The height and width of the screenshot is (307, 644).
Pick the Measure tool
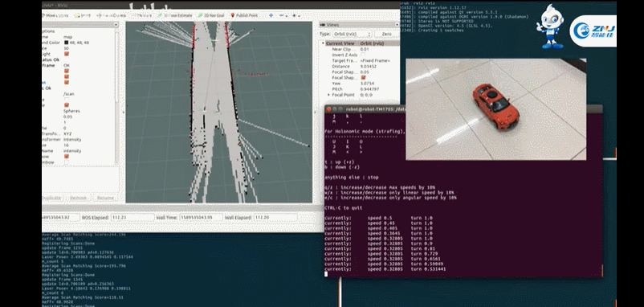[142, 15]
